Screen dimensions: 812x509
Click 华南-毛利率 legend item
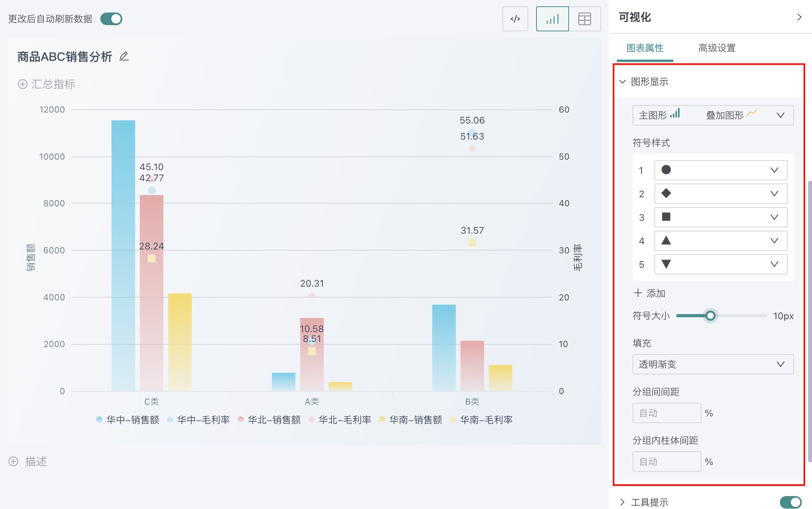click(x=486, y=420)
